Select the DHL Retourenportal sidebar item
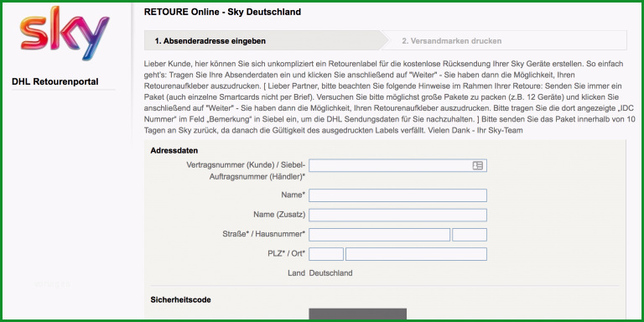 pyautogui.click(x=55, y=81)
